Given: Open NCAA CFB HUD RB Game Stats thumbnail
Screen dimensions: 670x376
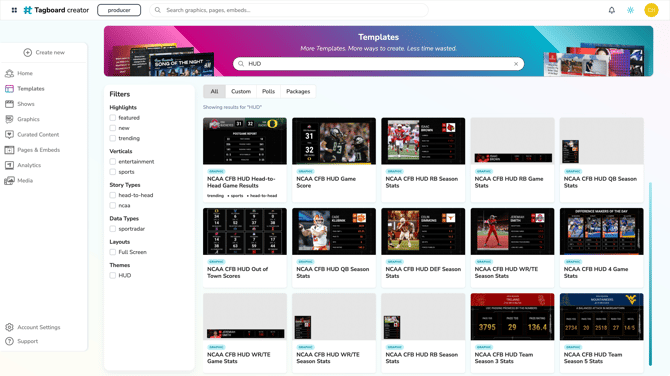Looking at the screenshot, I should tap(512, 141).
